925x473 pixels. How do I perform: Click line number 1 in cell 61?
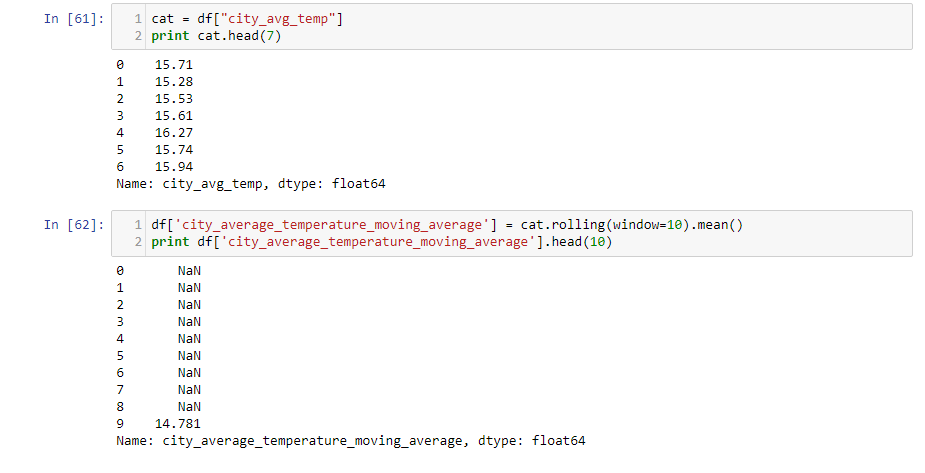pyautogui.click(x=138, y=19)
